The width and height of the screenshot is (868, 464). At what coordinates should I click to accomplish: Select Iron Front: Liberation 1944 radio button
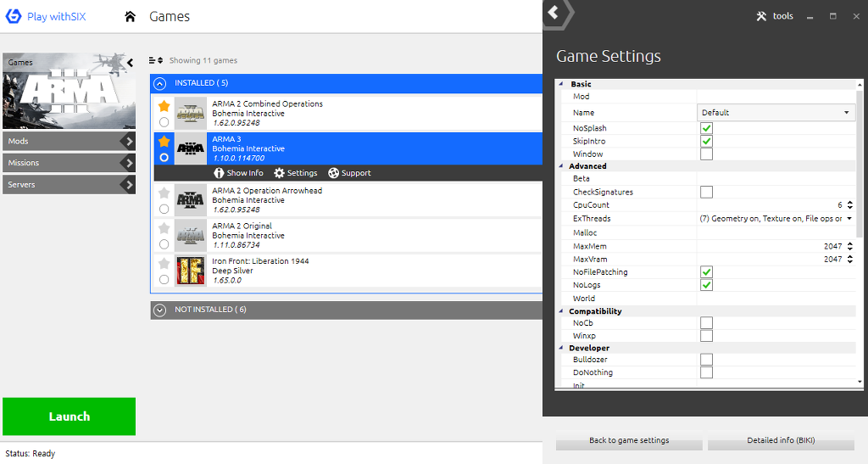164,279
